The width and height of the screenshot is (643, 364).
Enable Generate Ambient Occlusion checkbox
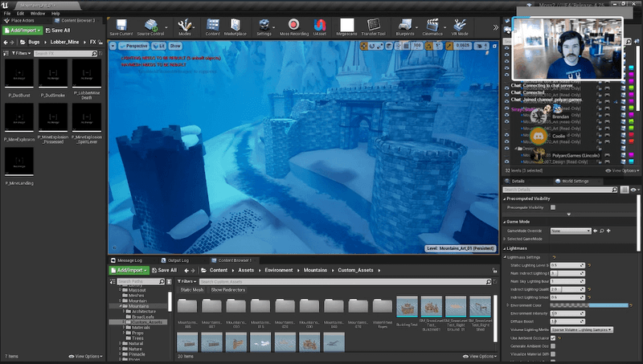(553, 346)
